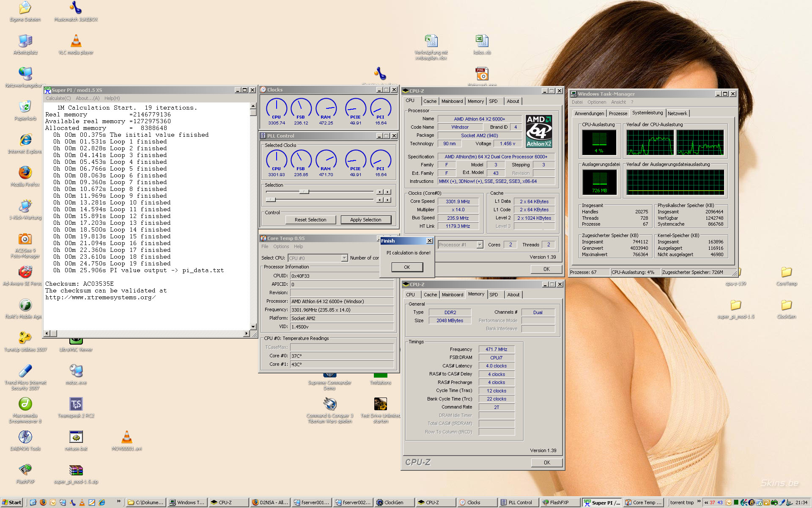Open the ClockGen folder on the desktop
Viewport: 812px width, 508px height.
[786, 309]
